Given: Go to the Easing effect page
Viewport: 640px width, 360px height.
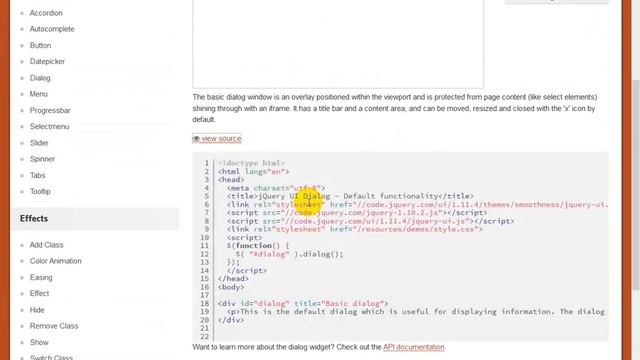Looking at the screenshot, I should click(41, 278).
